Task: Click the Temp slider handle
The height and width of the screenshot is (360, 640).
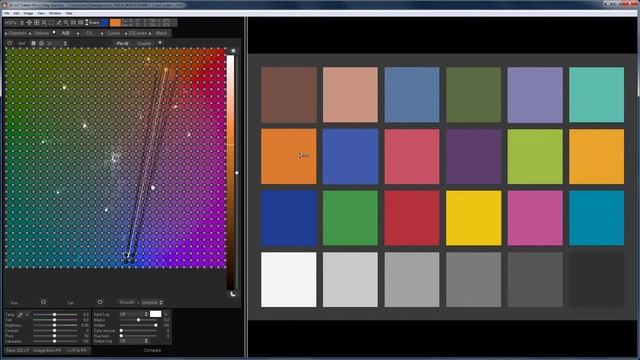Action: coord(54,315)
